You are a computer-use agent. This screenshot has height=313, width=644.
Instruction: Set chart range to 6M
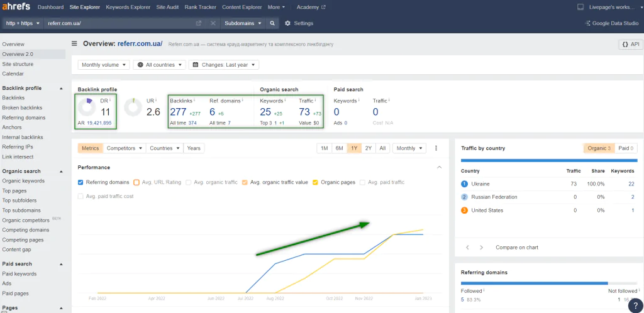(339, 148)
